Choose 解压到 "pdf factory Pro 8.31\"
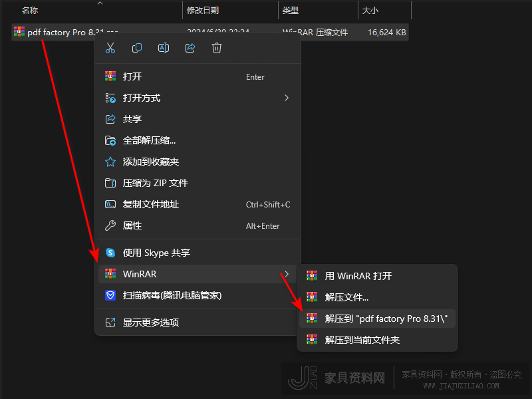This screenshot has width=532, height=399. (377, 319)
